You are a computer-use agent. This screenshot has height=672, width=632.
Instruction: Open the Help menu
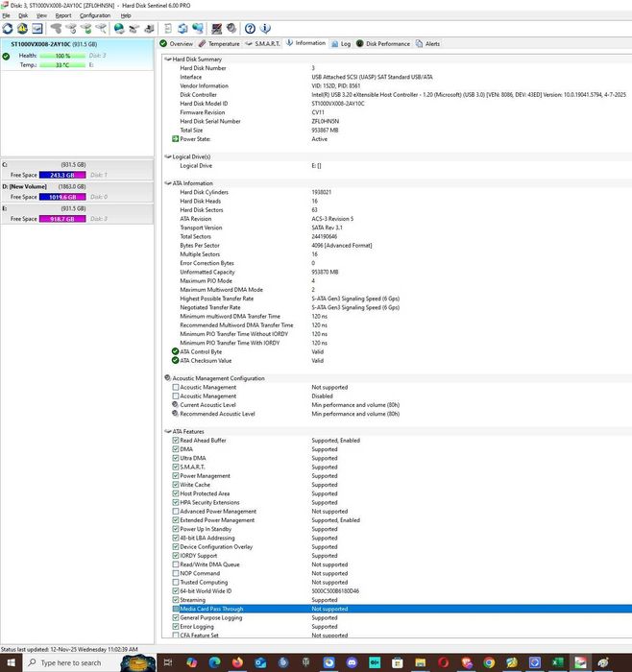click(126, 15)
